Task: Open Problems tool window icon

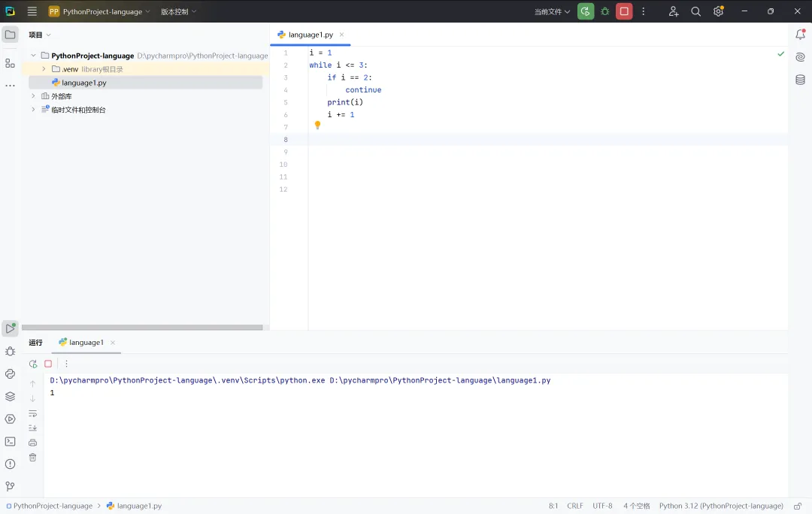Action: tap(10, 464)
